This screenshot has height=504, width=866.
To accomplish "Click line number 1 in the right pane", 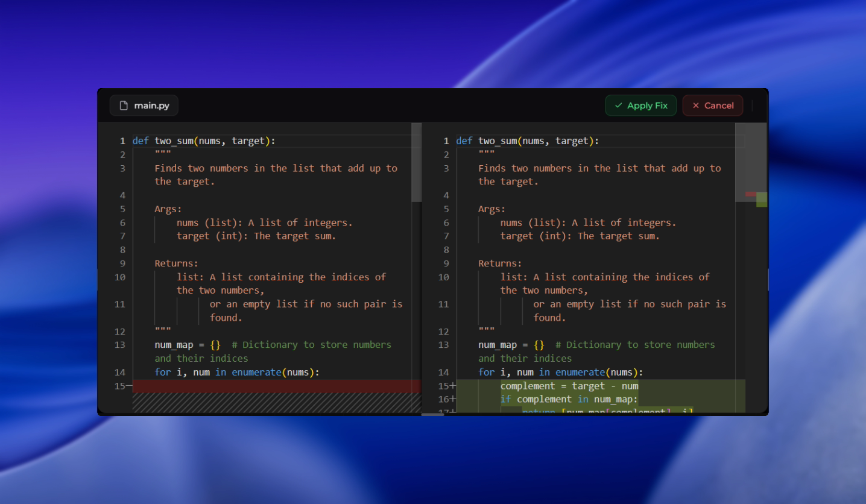I will (446, 141).
